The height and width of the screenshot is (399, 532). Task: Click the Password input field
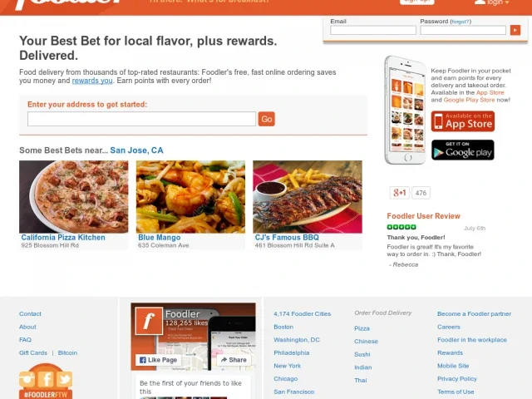[463, 30]
